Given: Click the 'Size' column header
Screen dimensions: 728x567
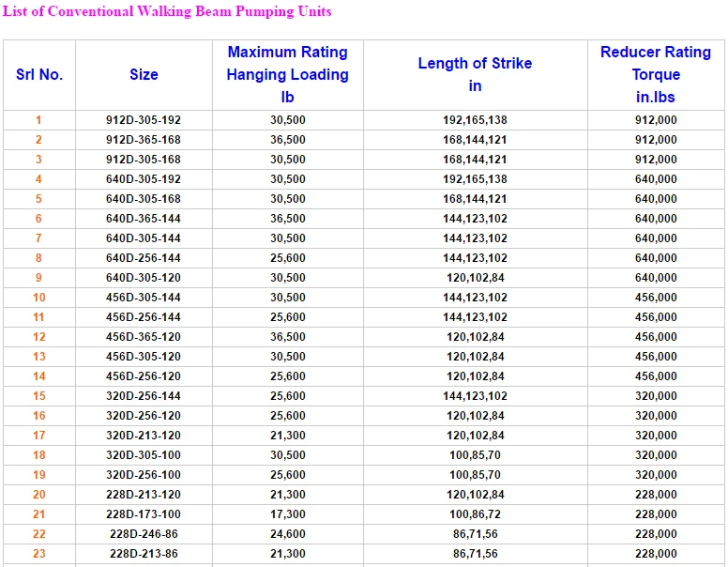Looking at the screenshot, I should (144, 75).
